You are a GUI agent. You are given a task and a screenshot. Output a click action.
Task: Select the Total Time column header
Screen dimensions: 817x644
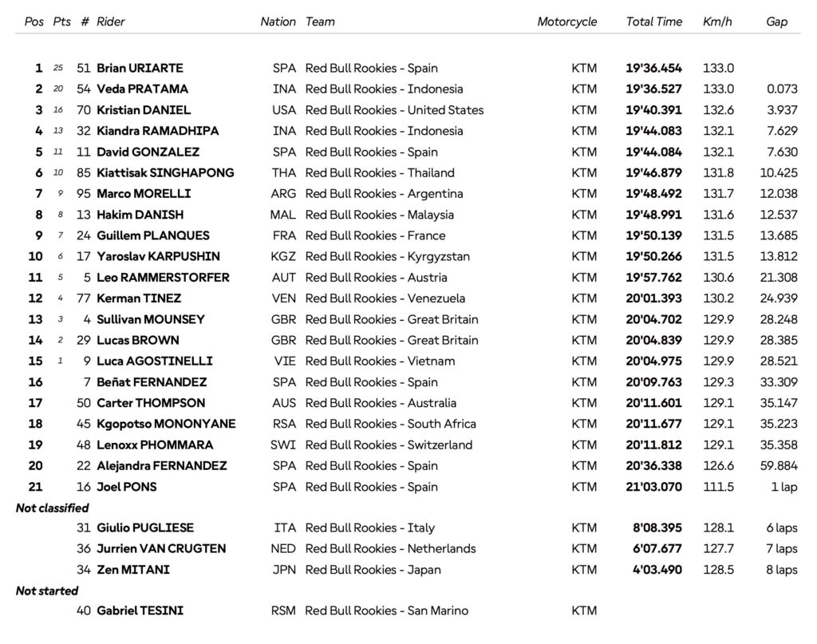click(x=654, y=22)
